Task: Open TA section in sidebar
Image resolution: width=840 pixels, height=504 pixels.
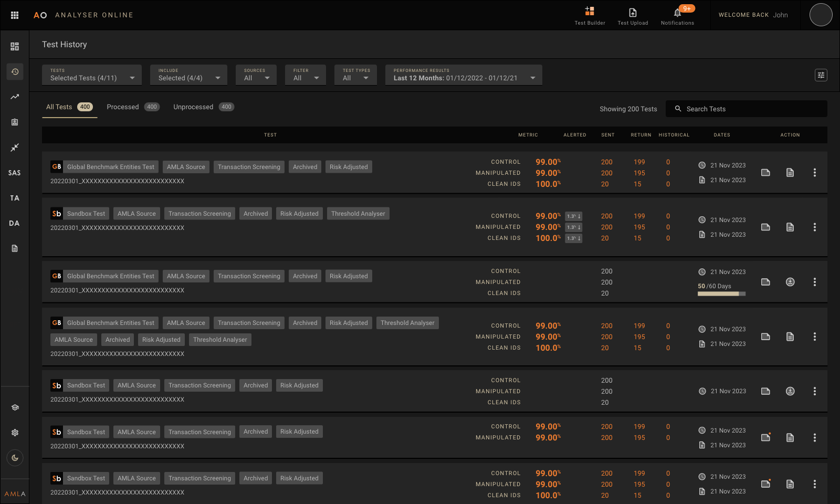Action: 15,198
